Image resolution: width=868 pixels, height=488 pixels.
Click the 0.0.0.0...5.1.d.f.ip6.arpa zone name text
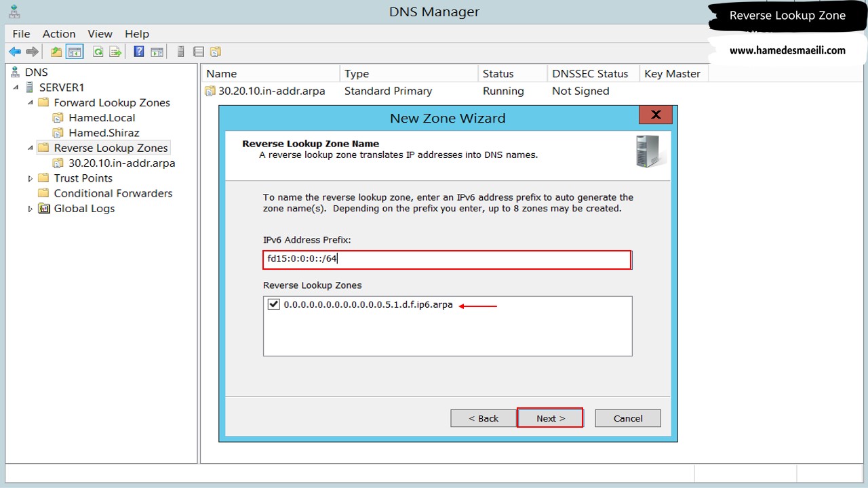click(x=368, y=305)
